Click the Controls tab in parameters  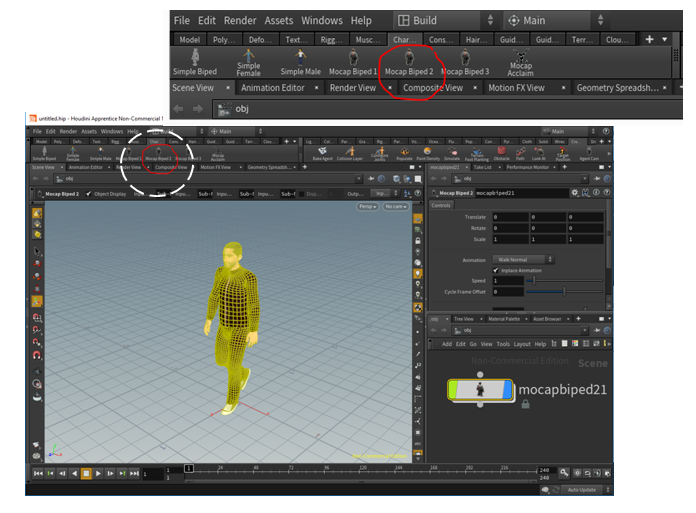coord(441,204)
